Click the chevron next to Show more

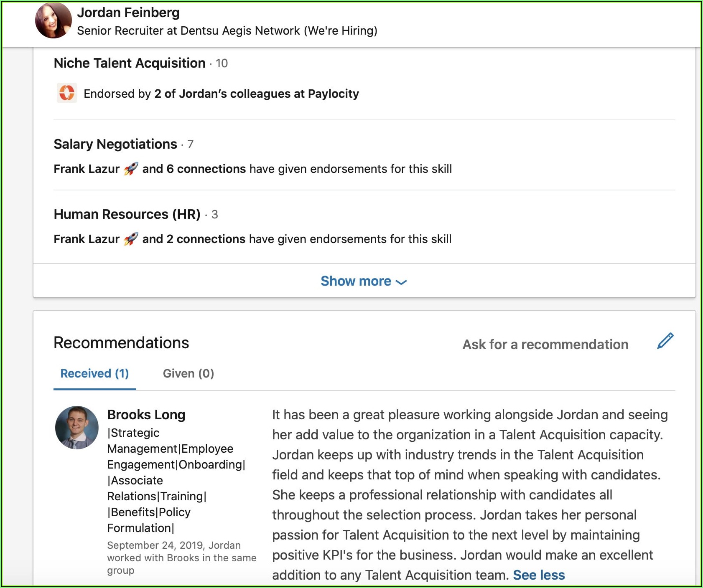point(401,282)
